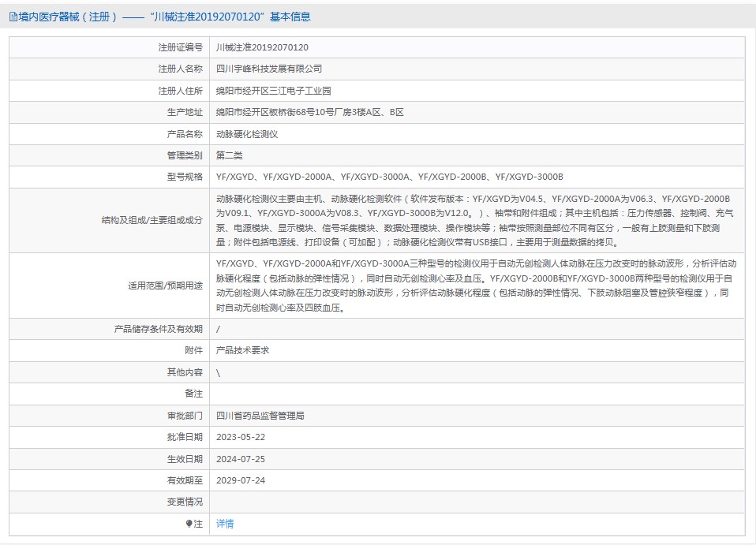
Task: Click the 结构及组成/主要组成成分 row label
Action: (x=152, y=220)
